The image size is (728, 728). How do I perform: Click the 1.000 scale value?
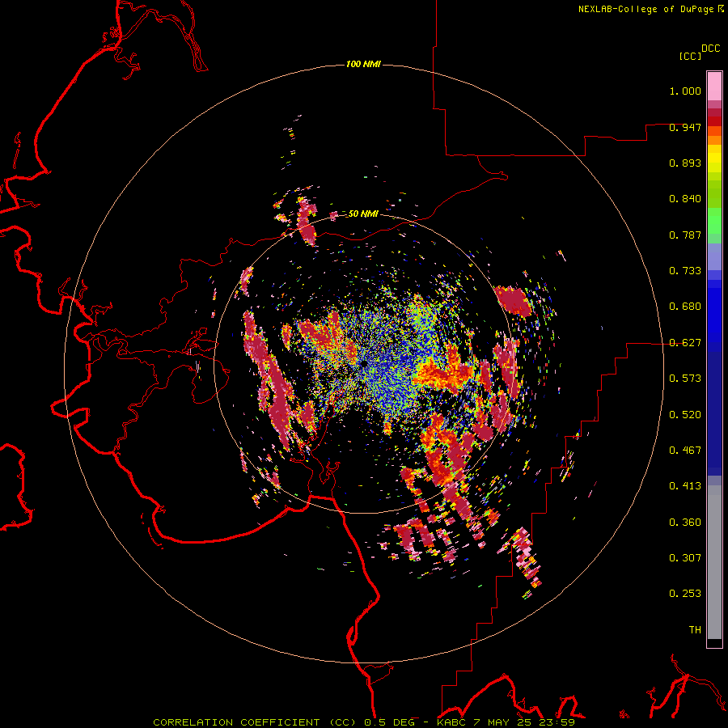click(685, 91)
